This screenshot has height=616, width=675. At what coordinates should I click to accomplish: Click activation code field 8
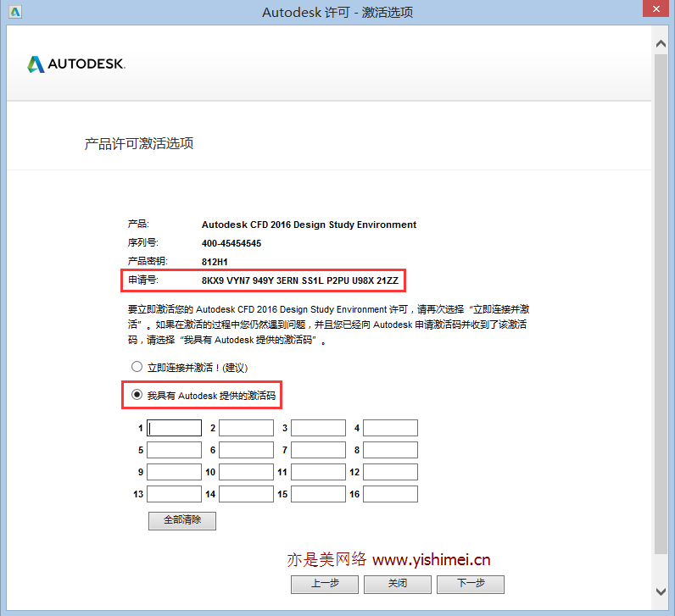pos(390,450)
